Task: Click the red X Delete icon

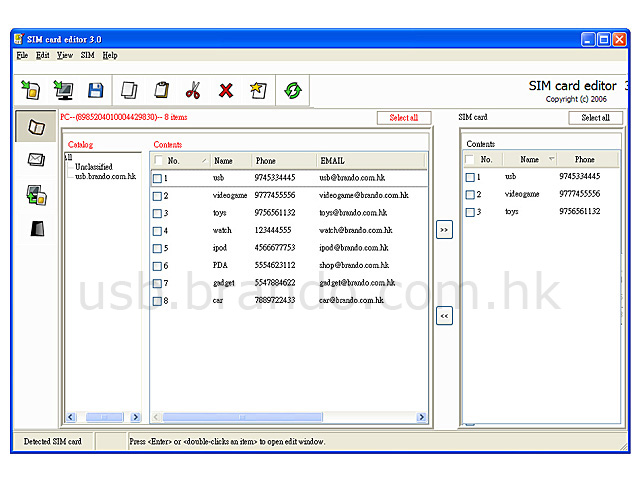Action: tap(226, 90)
